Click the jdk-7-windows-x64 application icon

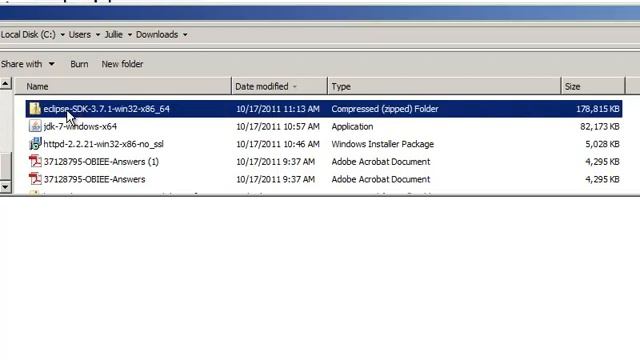(35, 126)
